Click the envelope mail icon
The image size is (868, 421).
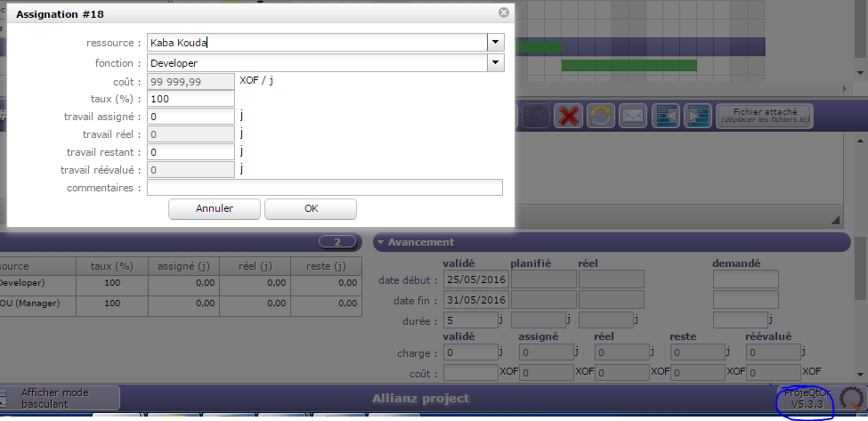tap(633, 117)
